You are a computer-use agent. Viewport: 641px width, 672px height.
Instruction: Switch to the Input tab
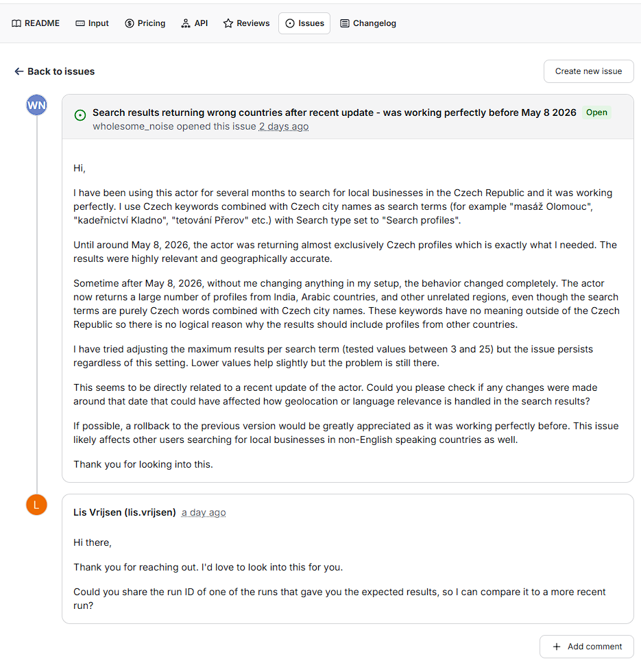coord(92,23)
